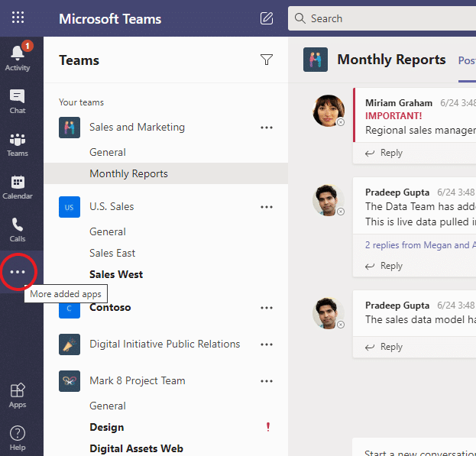Click the Miriam Graham sender name

coord(399,103)
